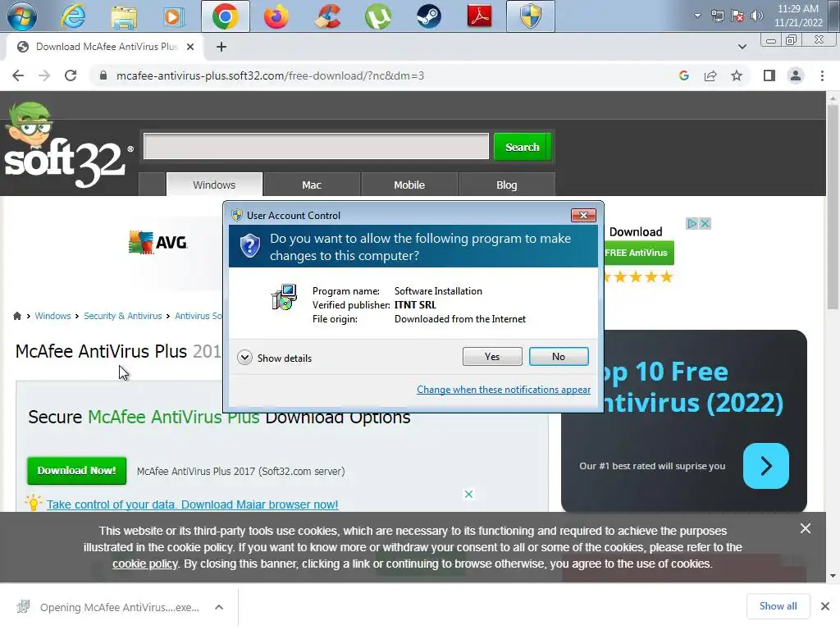Click the address bar URL

click(270, 75)
